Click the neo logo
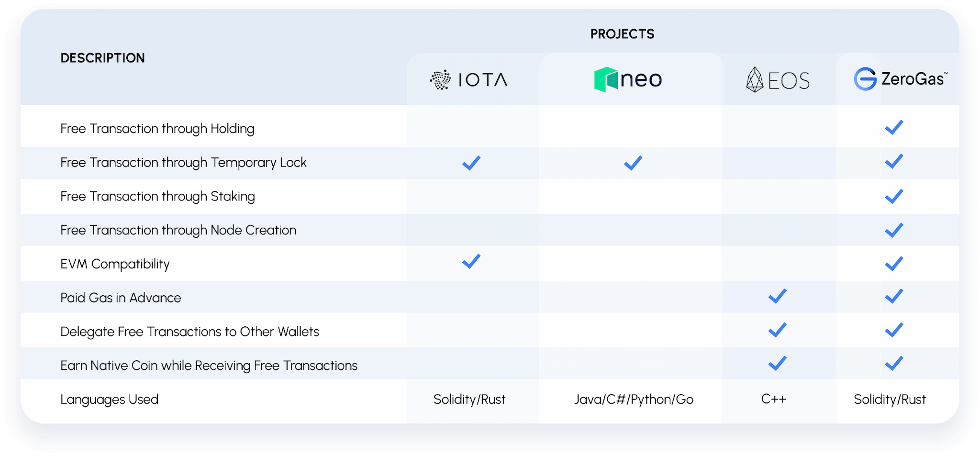The image size is (980, 456). pos(628,79)
